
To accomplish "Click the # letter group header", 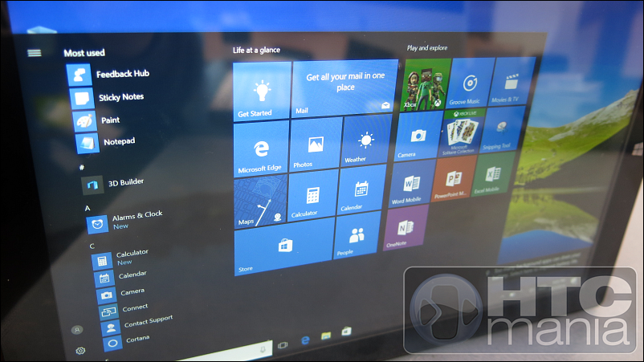I will click(81, 167).
